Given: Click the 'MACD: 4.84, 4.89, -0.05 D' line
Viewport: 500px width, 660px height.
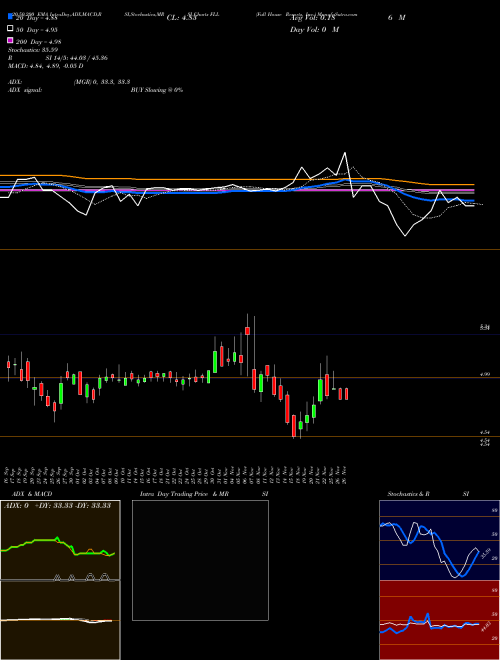Looking at the screenshot, I should pos(45,66).
